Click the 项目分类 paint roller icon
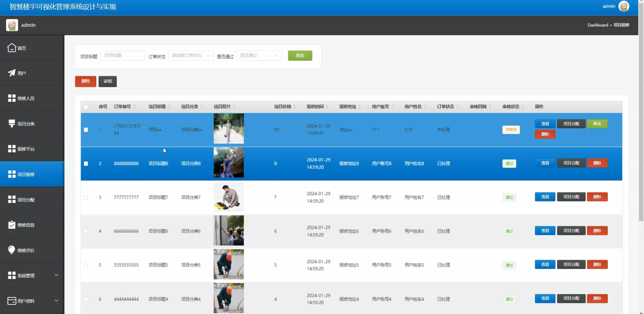 [x=12, y=123]
